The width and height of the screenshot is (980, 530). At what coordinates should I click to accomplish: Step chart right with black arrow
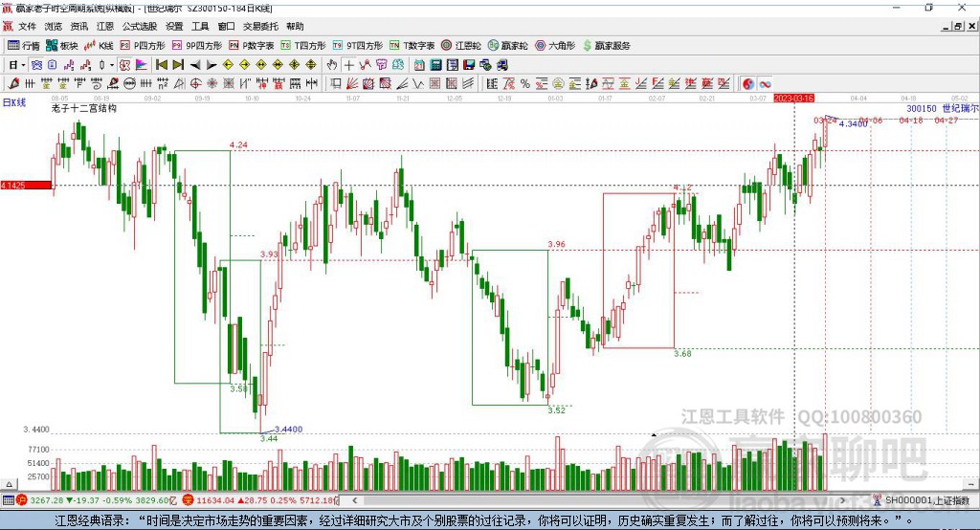(212, 65)
